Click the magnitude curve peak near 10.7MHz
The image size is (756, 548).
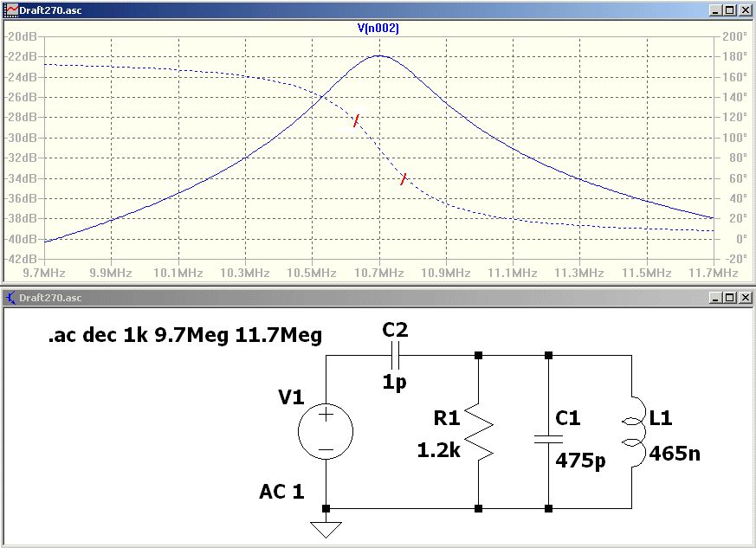click(379, 56)
